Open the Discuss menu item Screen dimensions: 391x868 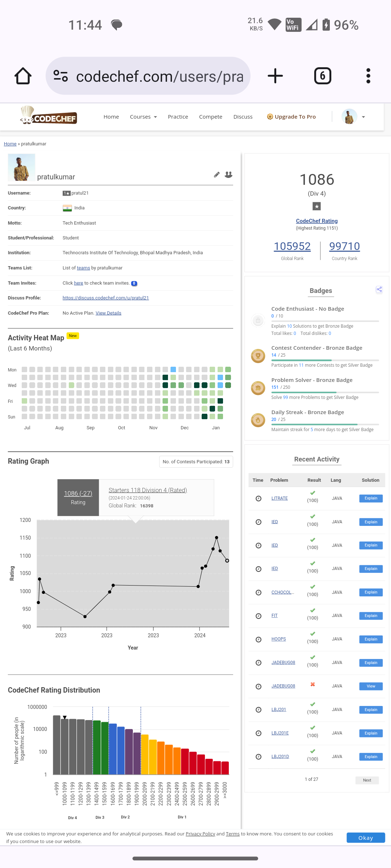click(x=243, y=117)
